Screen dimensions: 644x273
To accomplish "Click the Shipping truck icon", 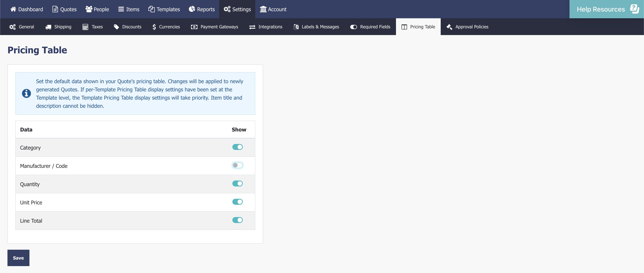I will pos(48,27).
